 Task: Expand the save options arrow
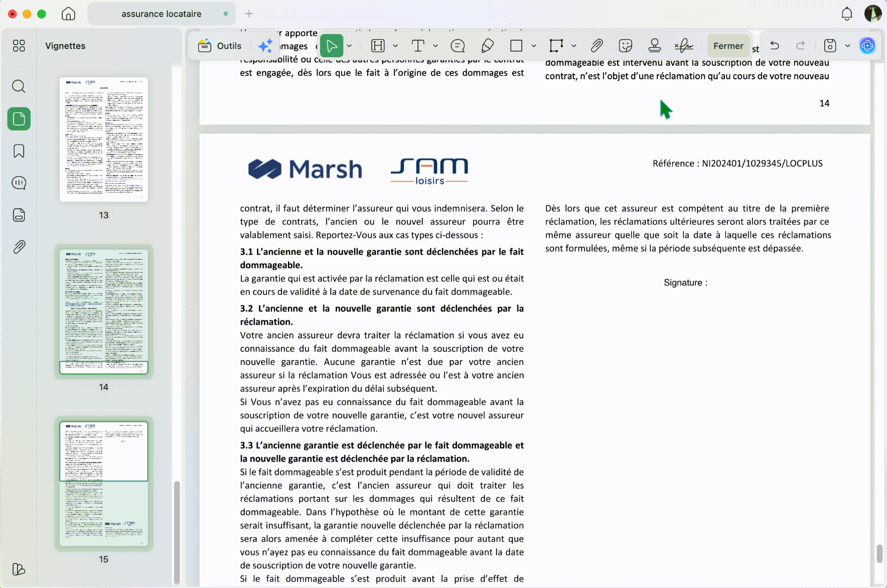coord(848,46)
